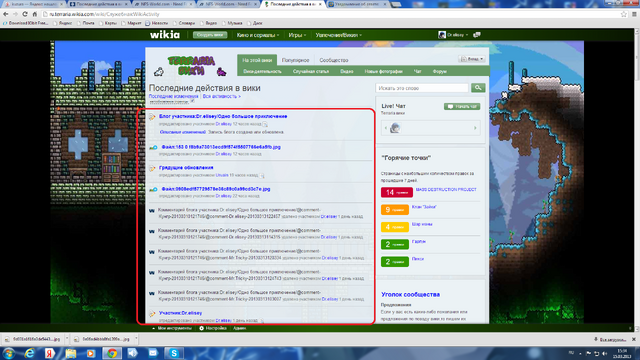The image size is (640, 360).
Task: Click the green search magnifier button
Action: (x=478, y=88)
